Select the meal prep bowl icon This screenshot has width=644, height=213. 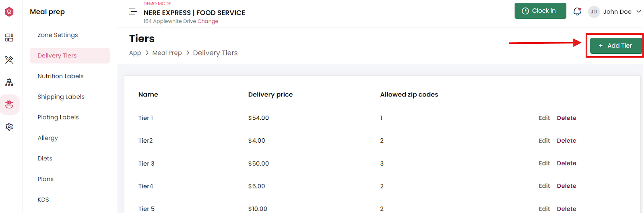click(x=9, y=104)
